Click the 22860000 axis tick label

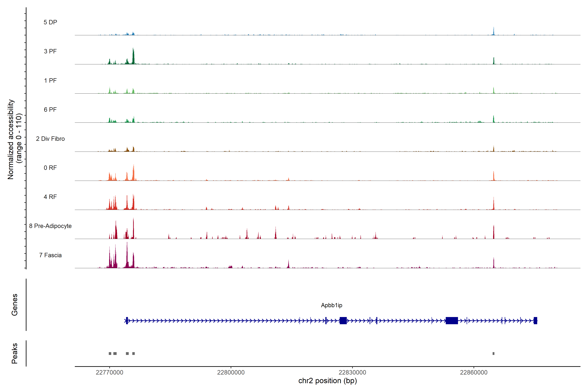point(474,373)
